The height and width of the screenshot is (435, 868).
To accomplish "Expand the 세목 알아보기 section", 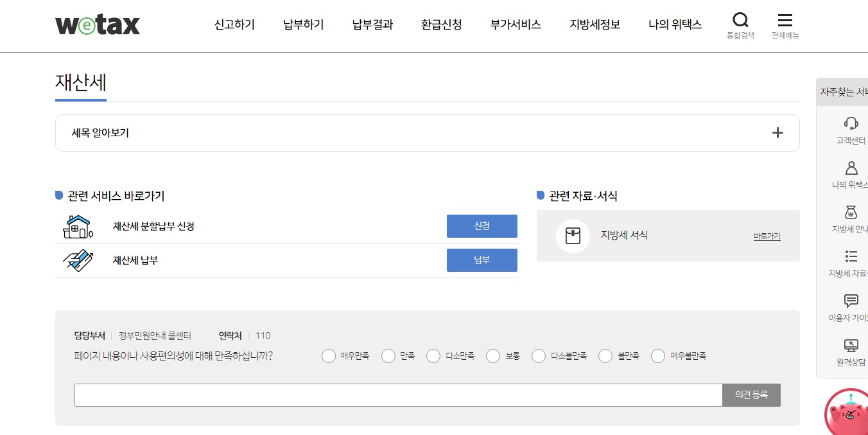I will (777, 132).
